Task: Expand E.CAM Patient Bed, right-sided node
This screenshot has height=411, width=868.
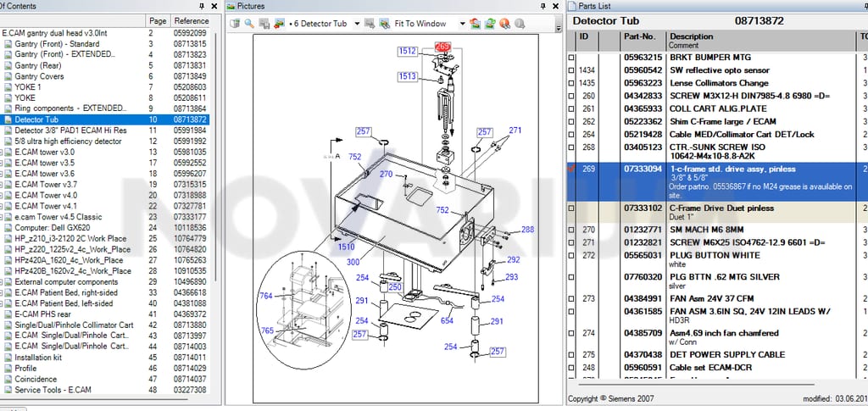Action: [1, 292]
